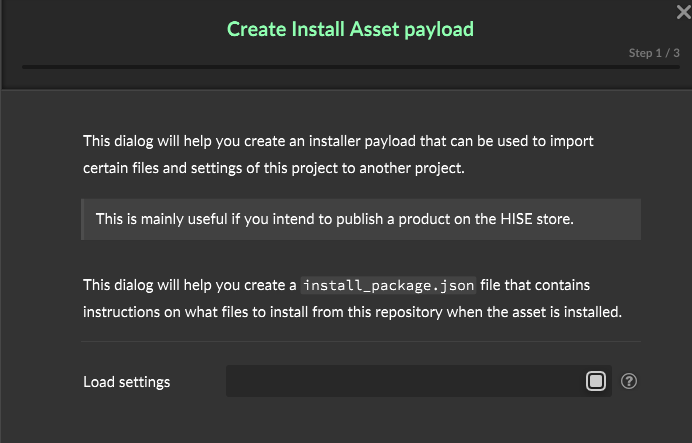Click the installer payload introduction paragraph

click(340, 155)
